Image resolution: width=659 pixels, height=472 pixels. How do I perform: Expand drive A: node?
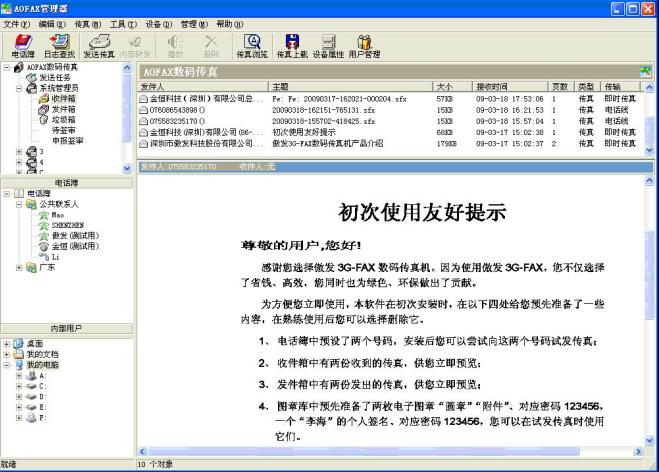[19, 376]
